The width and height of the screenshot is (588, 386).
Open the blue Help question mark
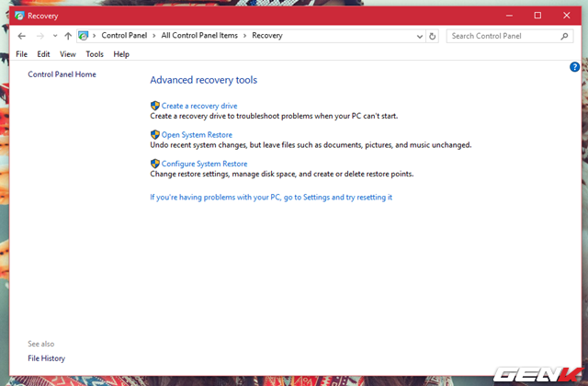point(574,67)
